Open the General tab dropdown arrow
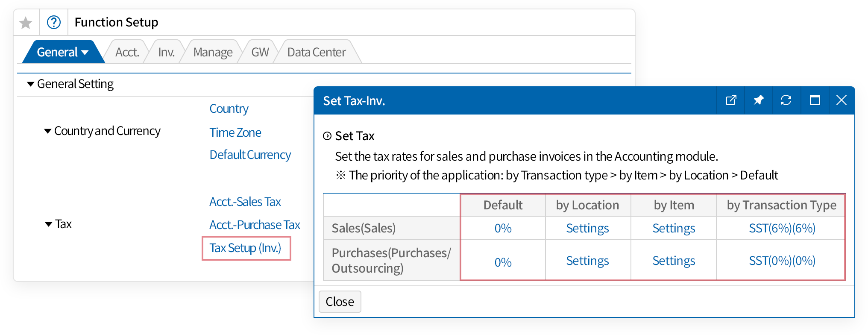Image resolution: width=868 pixels, height=335 pixels. point(85,53)
